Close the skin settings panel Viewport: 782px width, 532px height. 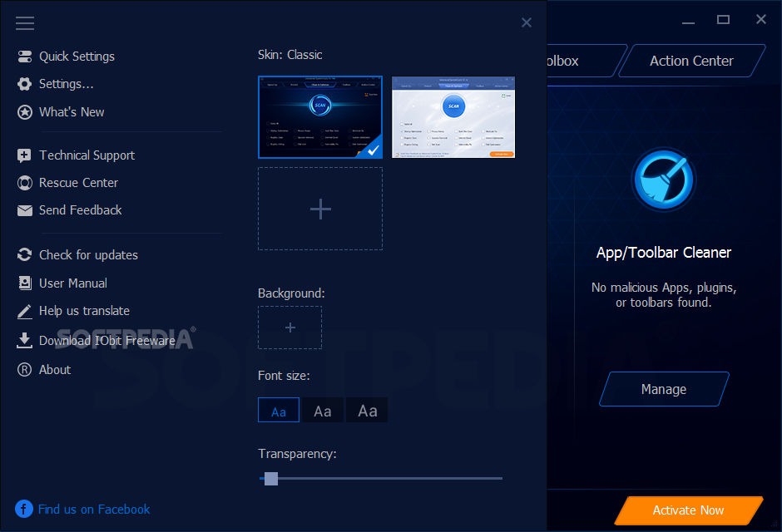(526, 22)
